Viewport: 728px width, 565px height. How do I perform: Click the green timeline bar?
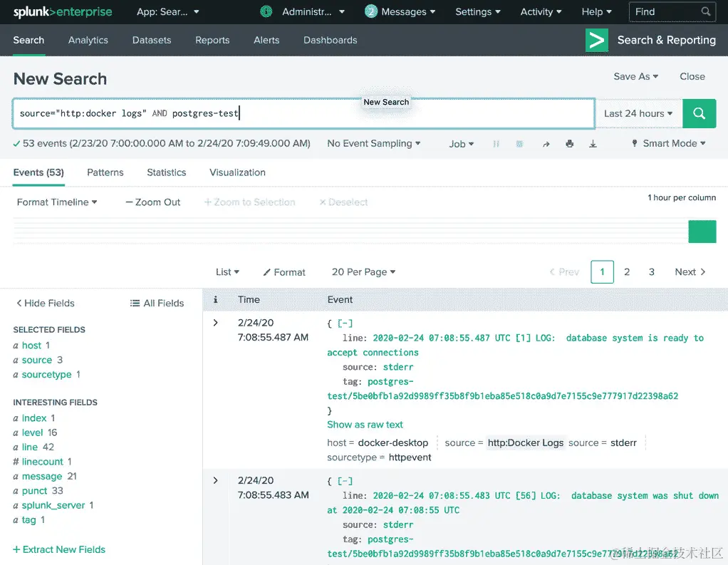[702, 232]
